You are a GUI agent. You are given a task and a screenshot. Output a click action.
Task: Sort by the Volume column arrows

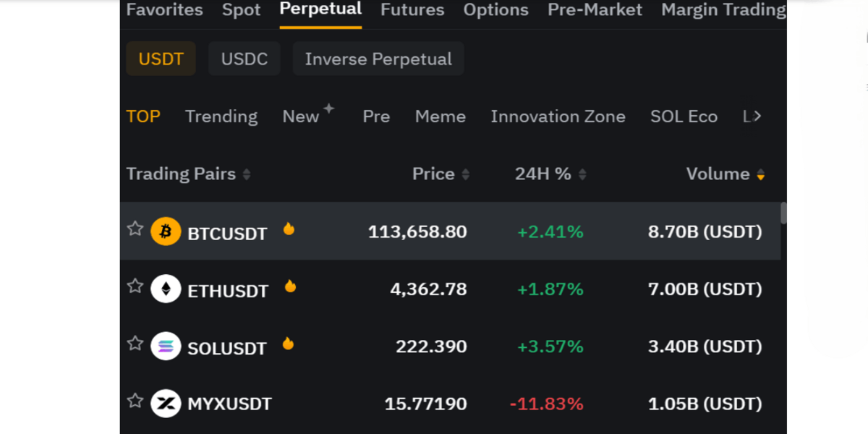pyautogui.click(x=760, y=175)
